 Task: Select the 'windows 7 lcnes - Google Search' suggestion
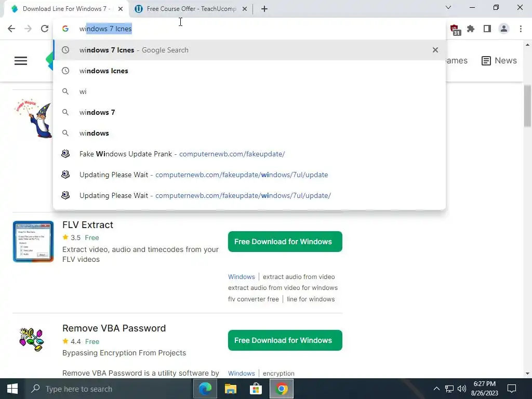(249, 50)
